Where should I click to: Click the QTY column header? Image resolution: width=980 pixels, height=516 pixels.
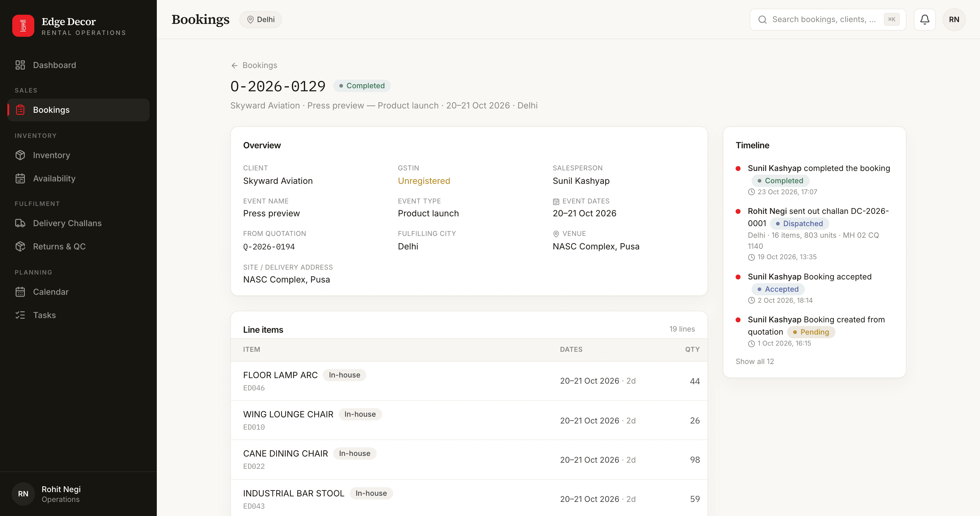point(692,350)
